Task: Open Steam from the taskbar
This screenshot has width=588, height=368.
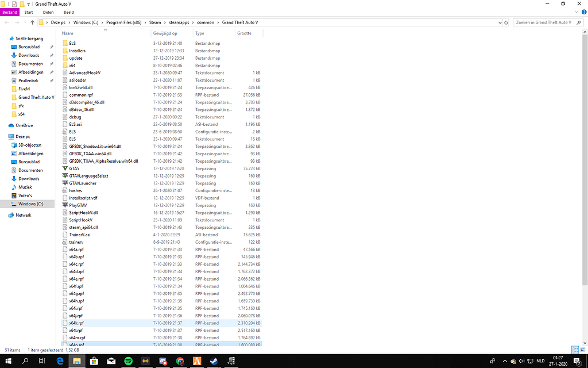Action: [x=214, y=361]
